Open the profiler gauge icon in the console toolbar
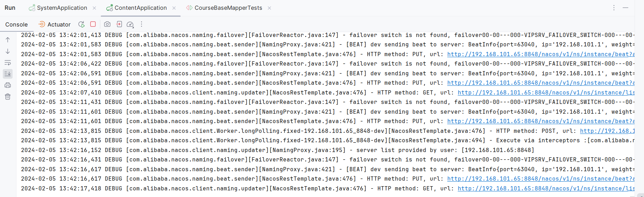Image resolution: width=644 pixels, height=197 pixels. (130, 24)
